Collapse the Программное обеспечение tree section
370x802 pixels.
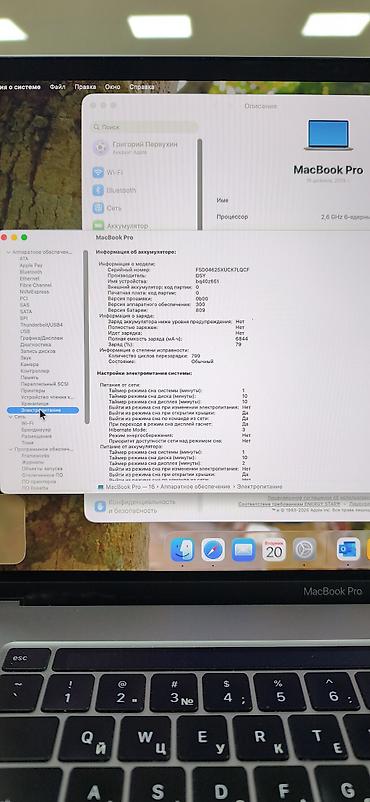10,449
